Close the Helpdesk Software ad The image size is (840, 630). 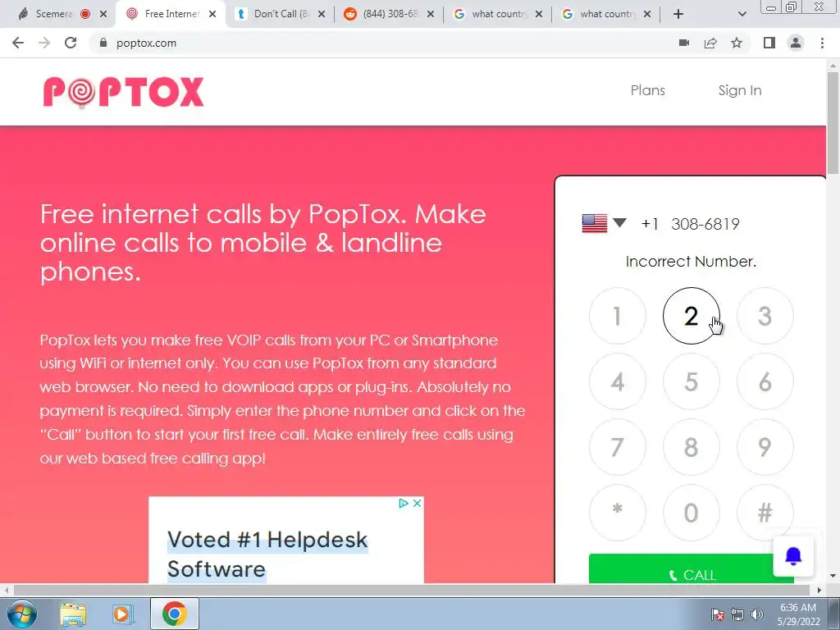click(x=418, y=503)
